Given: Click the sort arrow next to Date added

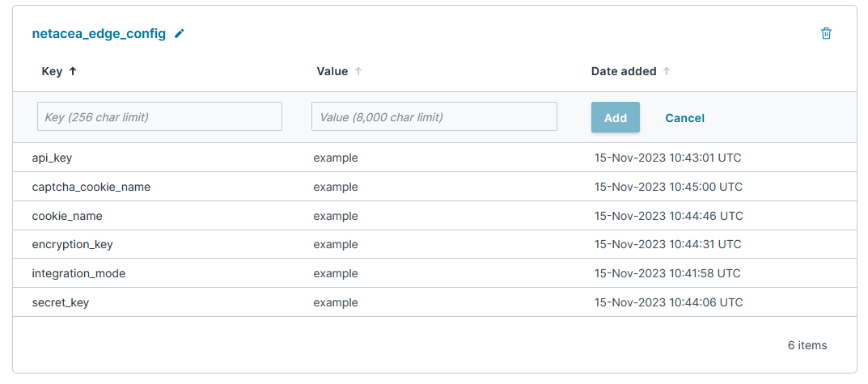Looking at the screenshot, I should point(667,71).
